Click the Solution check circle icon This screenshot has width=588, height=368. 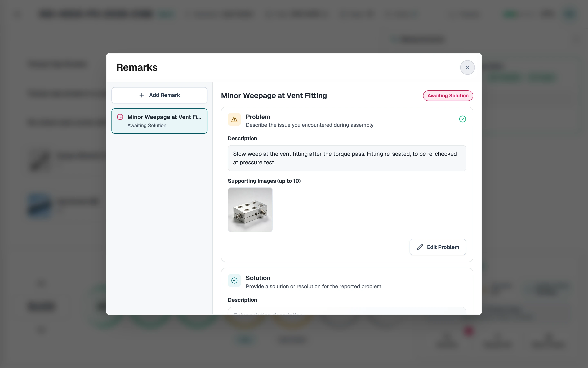(x=234, y=281)
